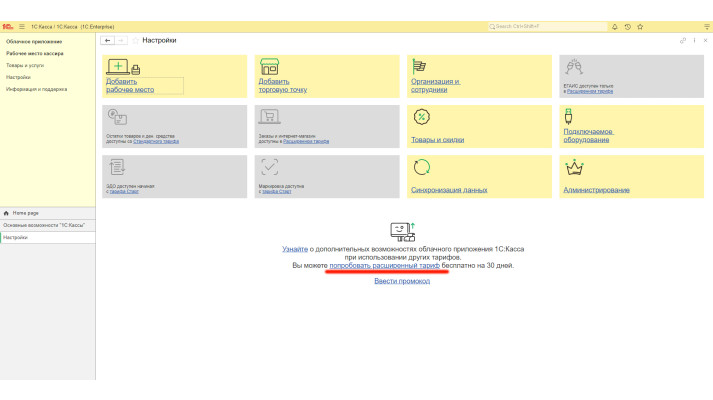This screenshot has height=400, width=713.
Task: Click the ЕГАИС glasses icon
Action: click(x=574, y=67)
